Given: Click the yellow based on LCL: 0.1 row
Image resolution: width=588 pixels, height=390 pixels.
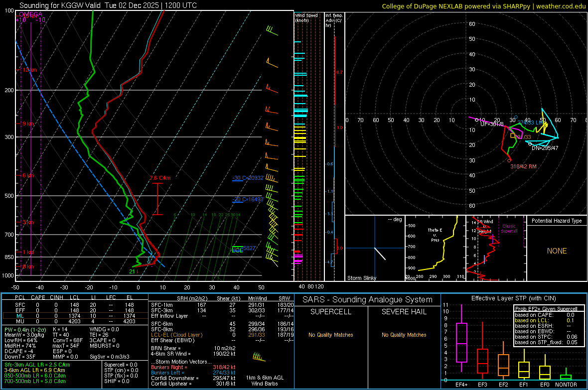Looking at the screenshot, I should tap(545, 320).
